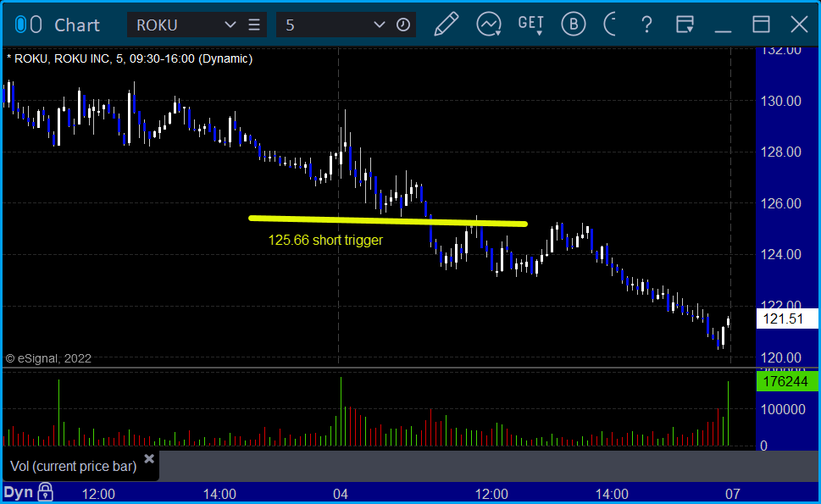821x504 pixels.
Task: Open the studies wave-line icon menu
Action: click(489, 25)
